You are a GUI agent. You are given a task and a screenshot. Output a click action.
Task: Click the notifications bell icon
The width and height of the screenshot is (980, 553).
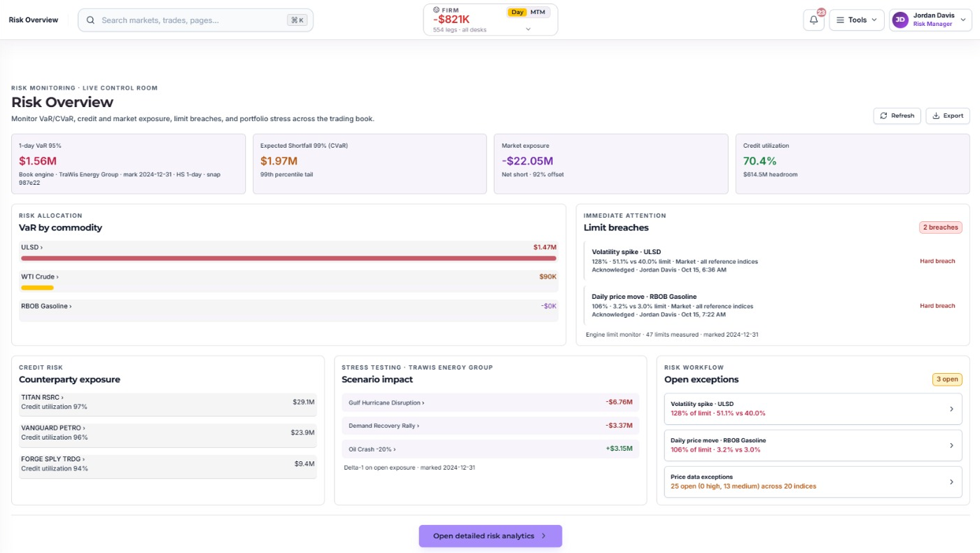813,20
